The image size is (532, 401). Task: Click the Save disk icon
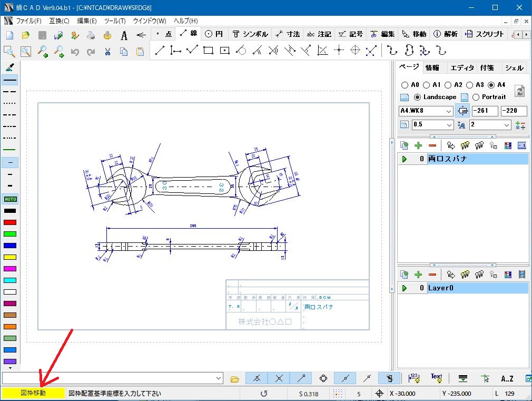coord(42,35)
